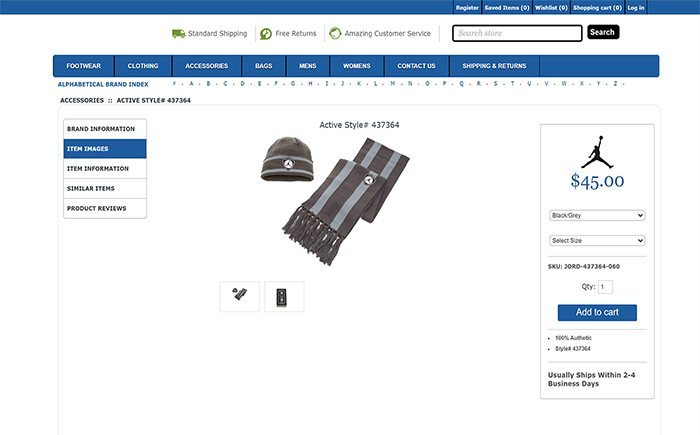The height and width of the screenshot is (435, 700).
Task: Open Shopping cart (0) link
Action: 597,8
